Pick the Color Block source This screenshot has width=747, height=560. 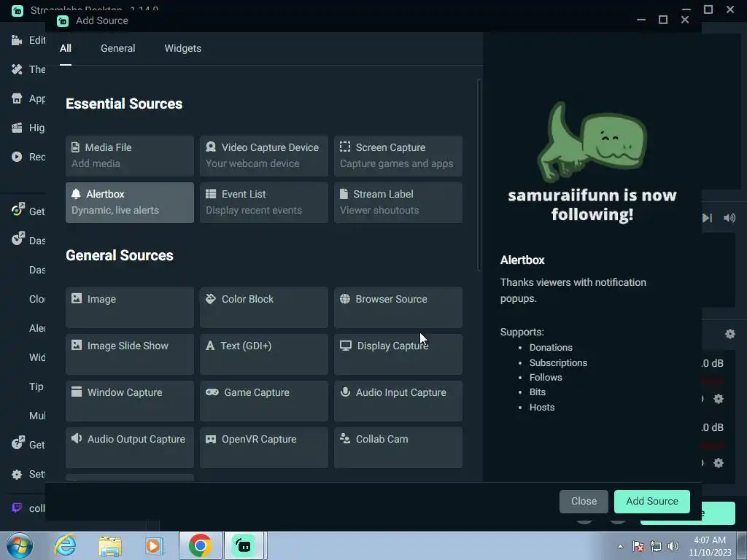pos(264,308)
